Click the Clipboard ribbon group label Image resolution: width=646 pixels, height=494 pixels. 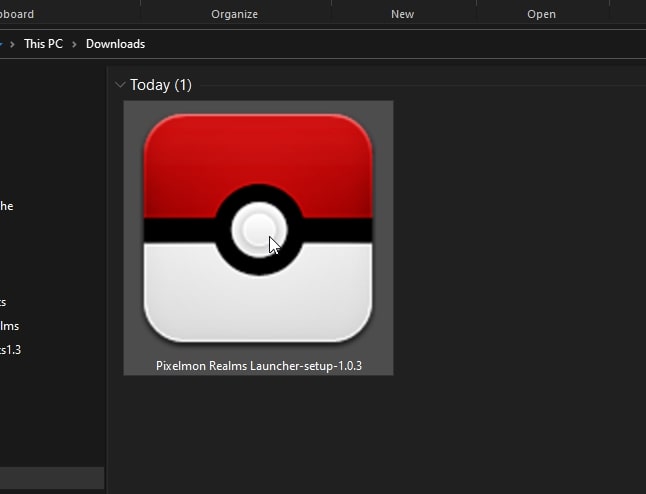pos(17,14)
